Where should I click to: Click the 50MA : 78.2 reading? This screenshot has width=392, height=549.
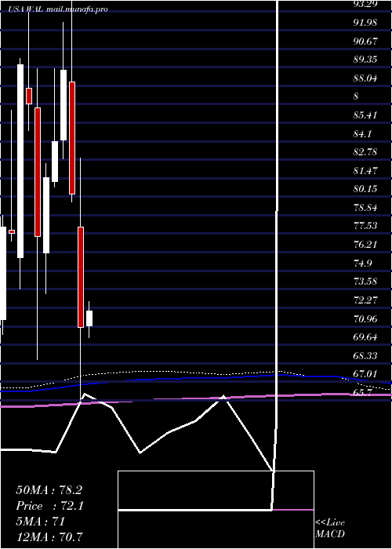(x=49, y=490)
